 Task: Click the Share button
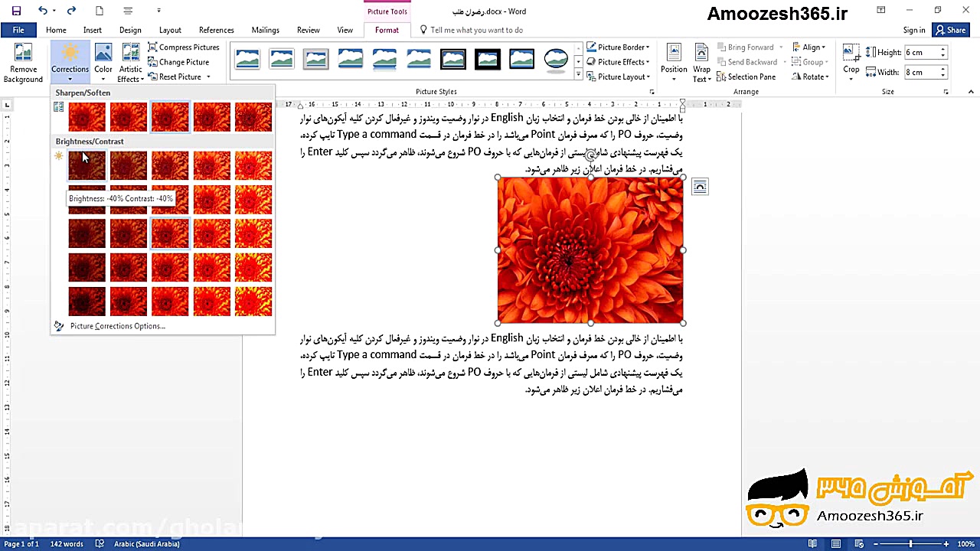click(x=950, y=30)
